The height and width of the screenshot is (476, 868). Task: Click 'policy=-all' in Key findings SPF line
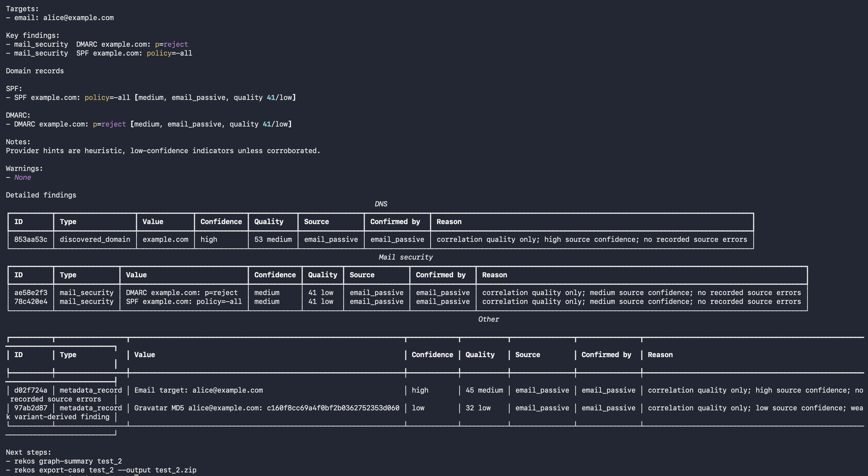170,53
